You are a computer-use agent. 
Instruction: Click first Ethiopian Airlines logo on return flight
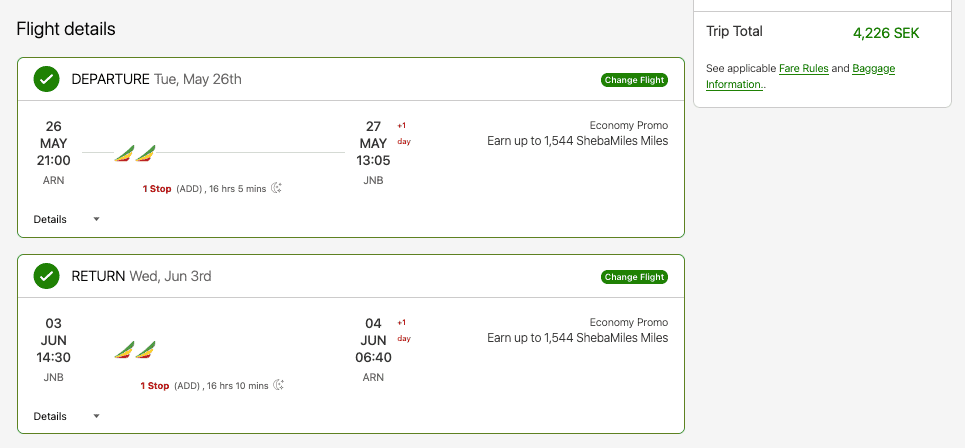pyautogui.click(x=124, y=350)
